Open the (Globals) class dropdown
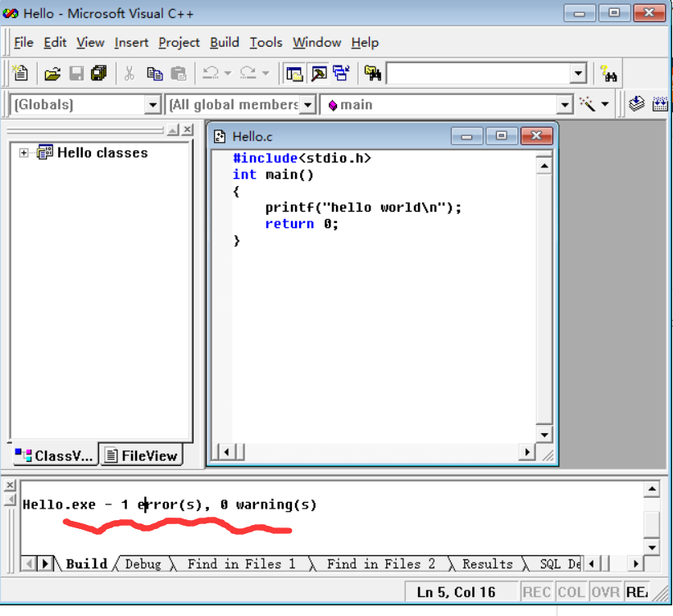Screen dimensions: 673x616 pyautogui.click(x=152, y=104)
